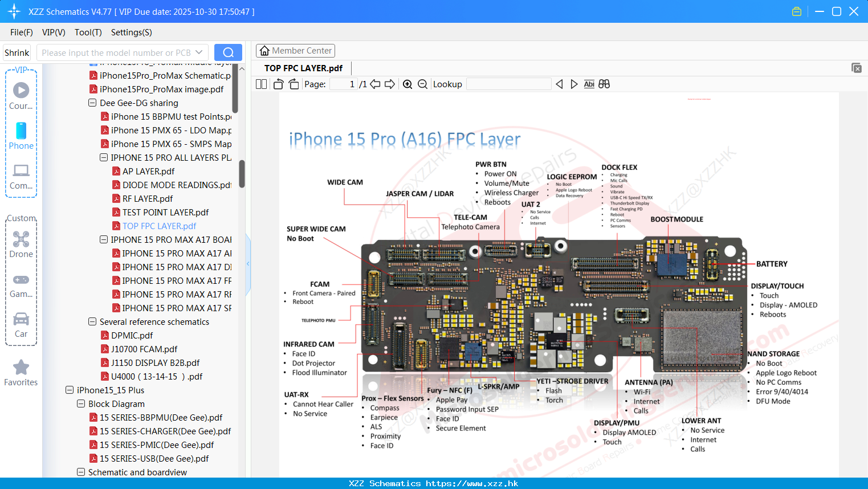Open the Tool(T) menu
The height and width of the screenshot is (489, 868).
click(x=88, y=32)
